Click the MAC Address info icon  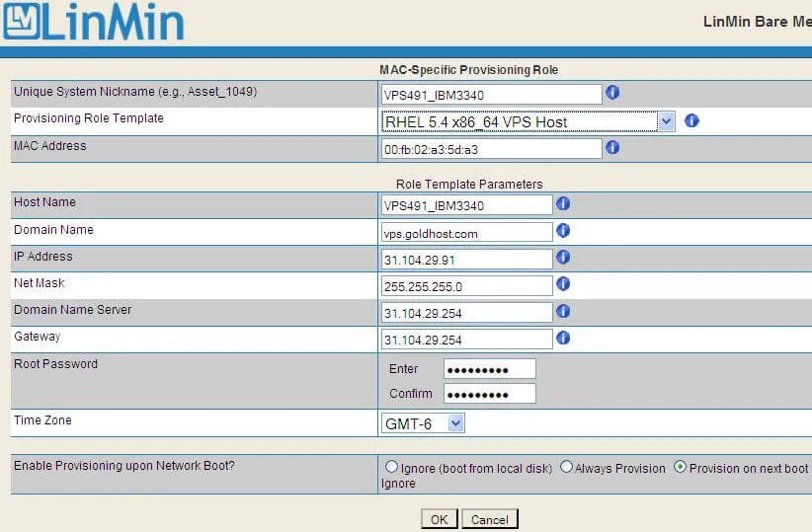pos(612,148)
